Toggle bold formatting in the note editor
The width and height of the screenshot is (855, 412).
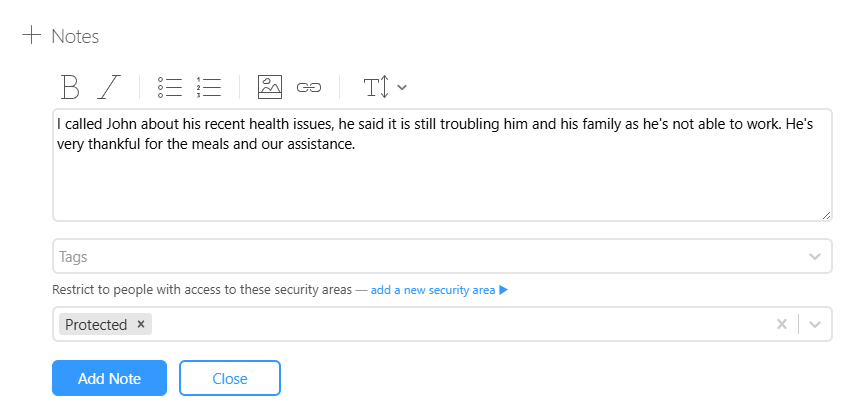pos(70,87)
